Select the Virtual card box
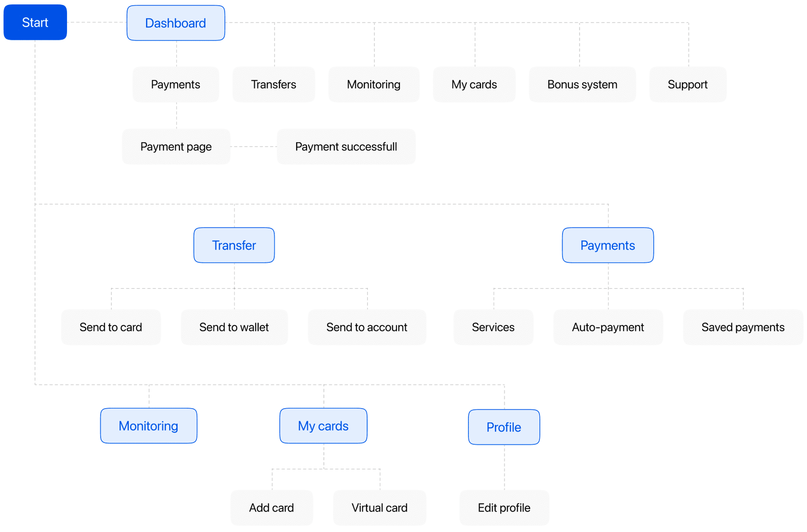Viewport: 807px width, 532px height. pos(379,508)
